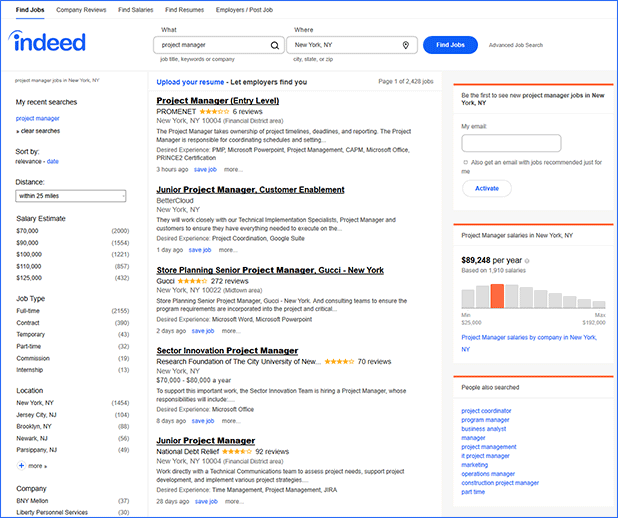Open Store Planning Senior Project Manager listing
Screen dimensions: 618x518
270,270
